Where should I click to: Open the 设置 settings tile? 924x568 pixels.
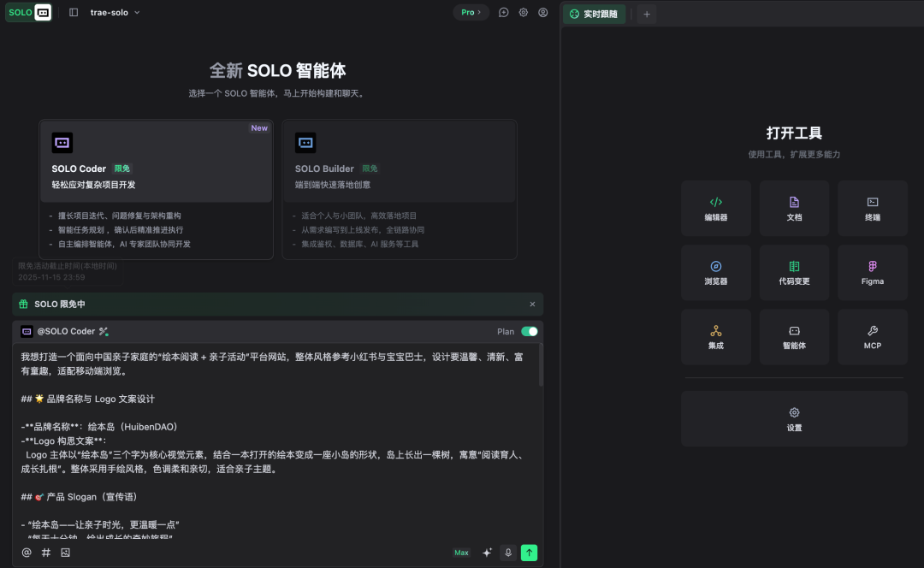click(x=794, y=419)
